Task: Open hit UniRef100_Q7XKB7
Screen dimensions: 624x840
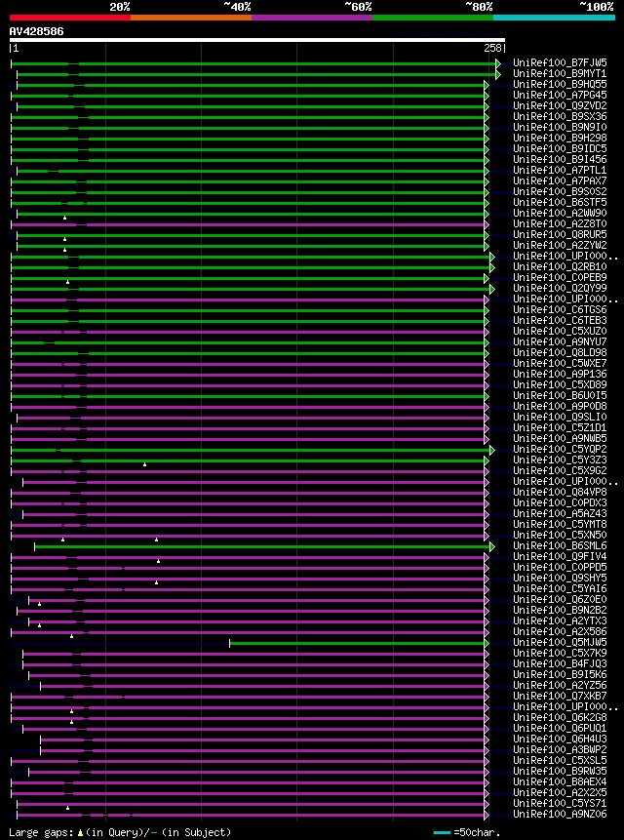Action: 560,696
